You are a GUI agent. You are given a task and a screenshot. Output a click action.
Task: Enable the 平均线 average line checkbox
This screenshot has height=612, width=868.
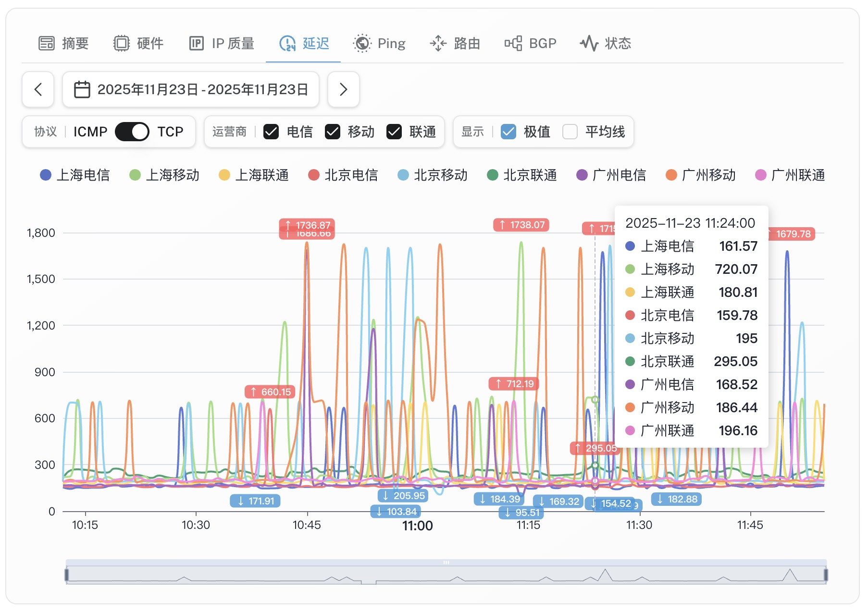[570, 132]
